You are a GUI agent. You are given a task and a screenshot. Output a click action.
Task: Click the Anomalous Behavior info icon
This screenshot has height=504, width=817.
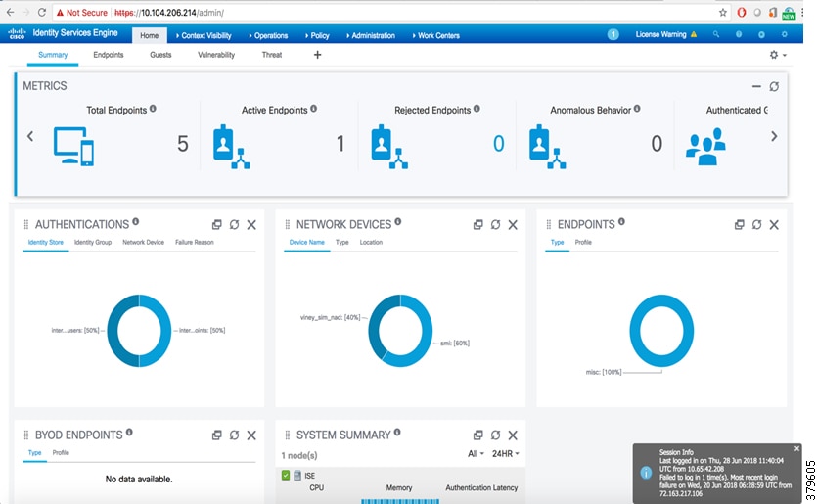click(x=637, y=109)
